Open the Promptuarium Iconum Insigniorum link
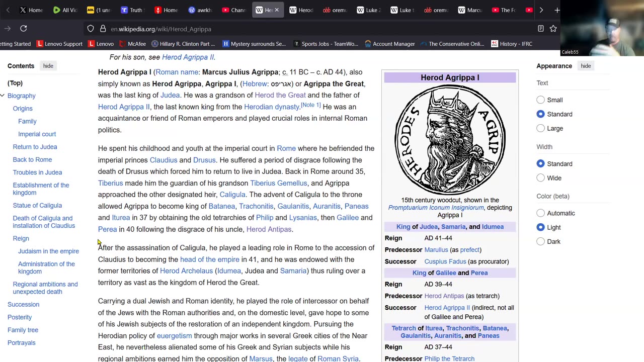 click(x=435, y=208)
